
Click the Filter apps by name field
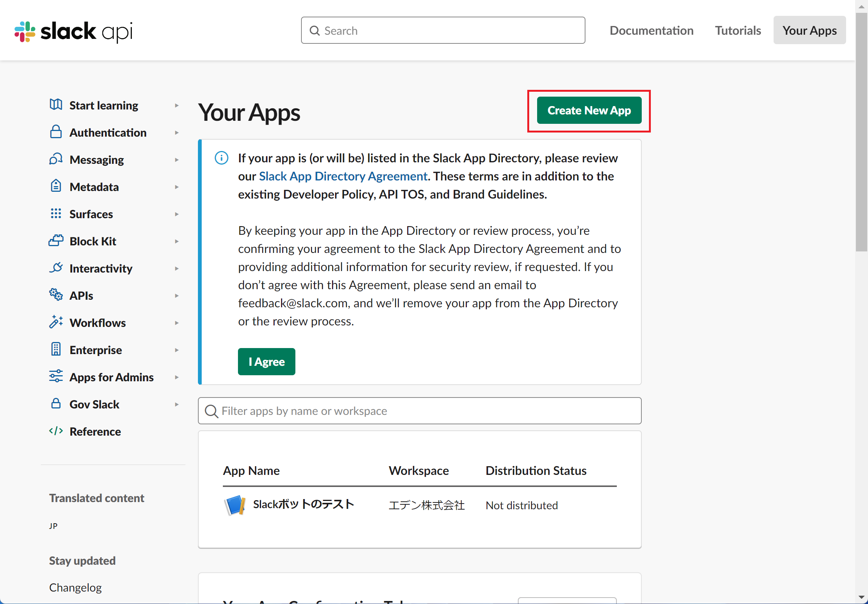pos(420,411)
